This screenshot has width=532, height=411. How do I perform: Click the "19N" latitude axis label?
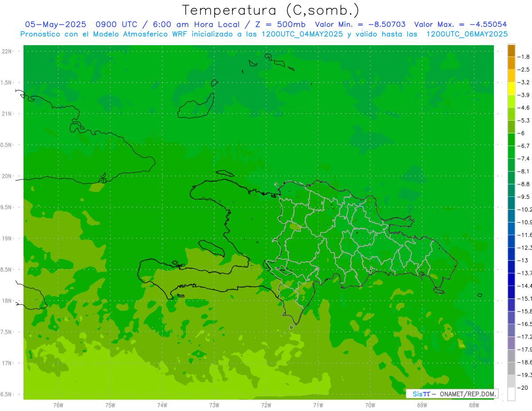pos(8,239)
